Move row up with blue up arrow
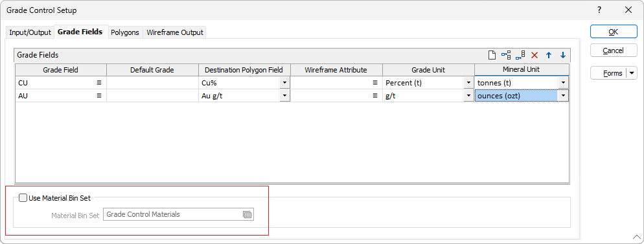644x244 pixels. click(x=549, y=55)
